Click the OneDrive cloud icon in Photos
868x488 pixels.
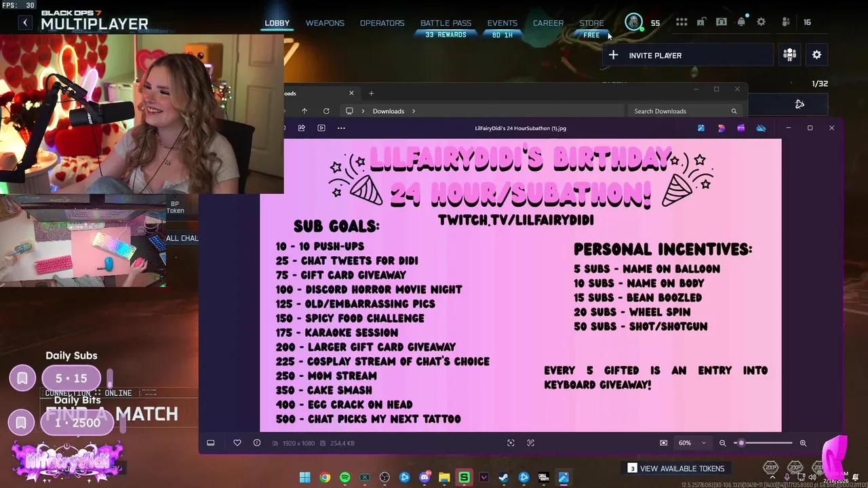pos(761,128)
